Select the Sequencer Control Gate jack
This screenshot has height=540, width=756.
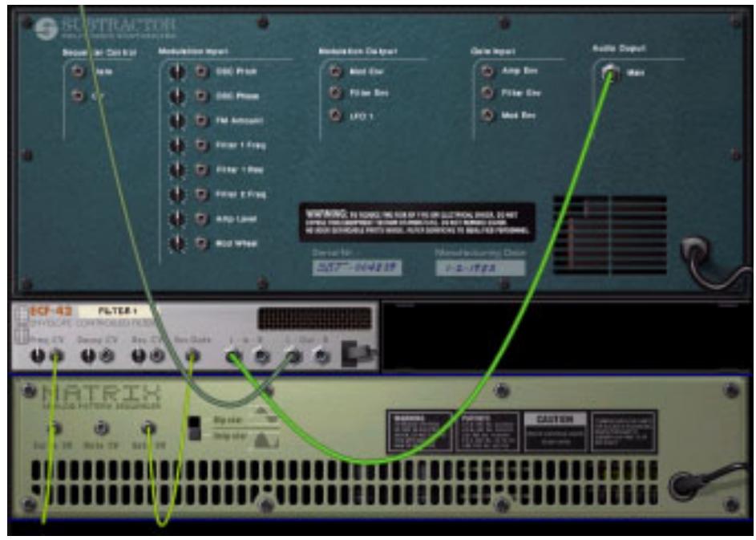click(x=76, y=71)
